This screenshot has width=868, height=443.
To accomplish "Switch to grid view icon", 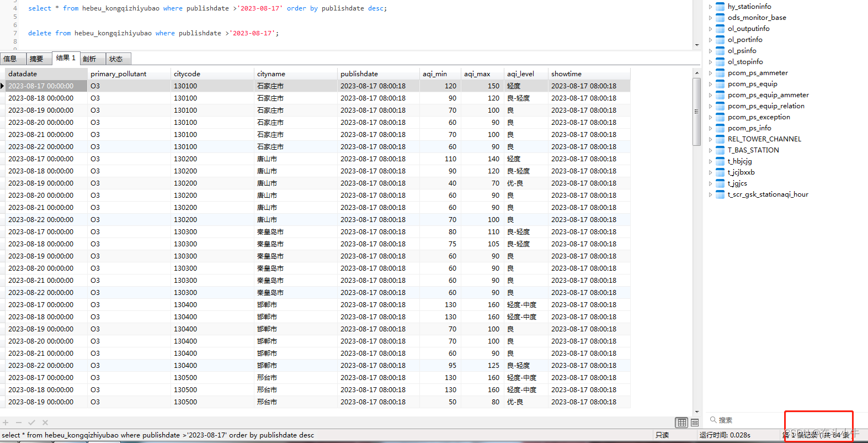I will (682, 423).
